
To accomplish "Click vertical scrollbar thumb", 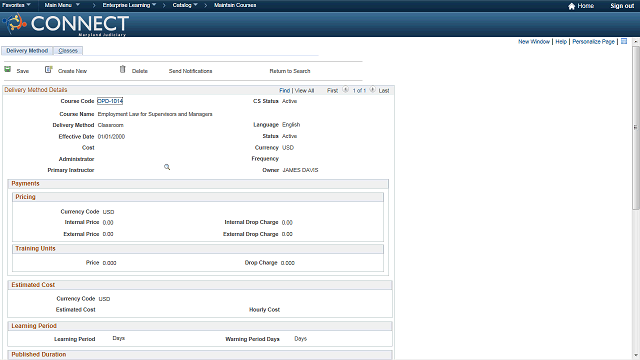I will tap(636, 127).
